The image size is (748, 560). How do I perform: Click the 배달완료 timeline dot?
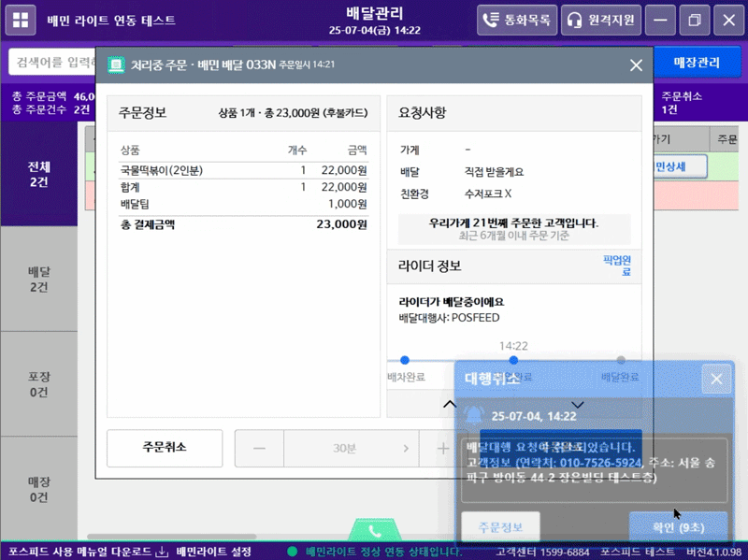point(621,360)
